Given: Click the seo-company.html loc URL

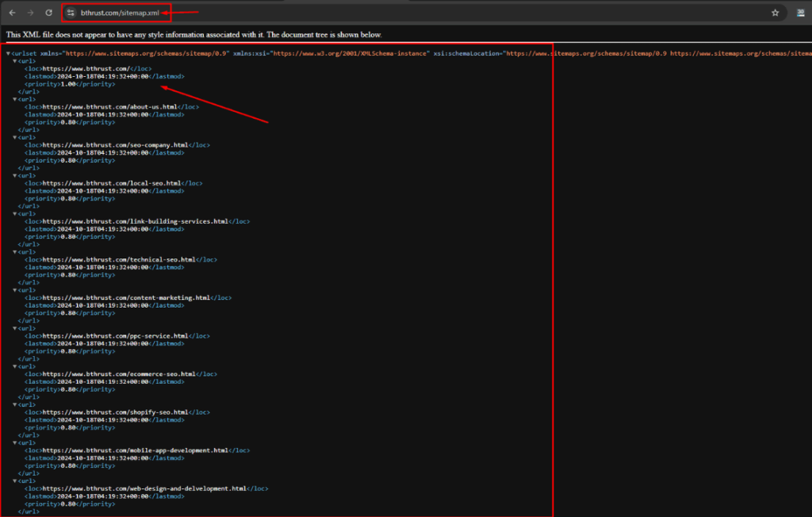Looking at the screenshot, I should [116, 145].
